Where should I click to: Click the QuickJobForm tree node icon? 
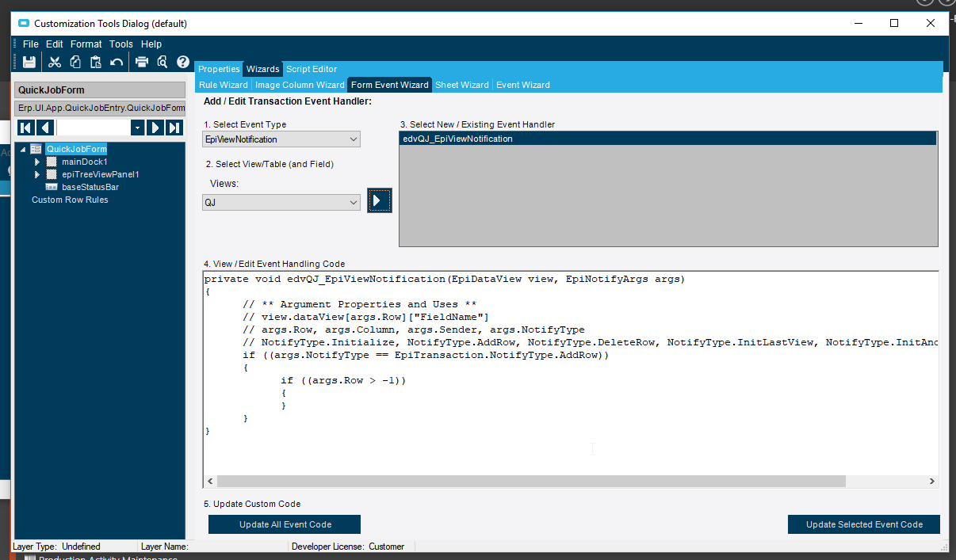tap(36, 149)
